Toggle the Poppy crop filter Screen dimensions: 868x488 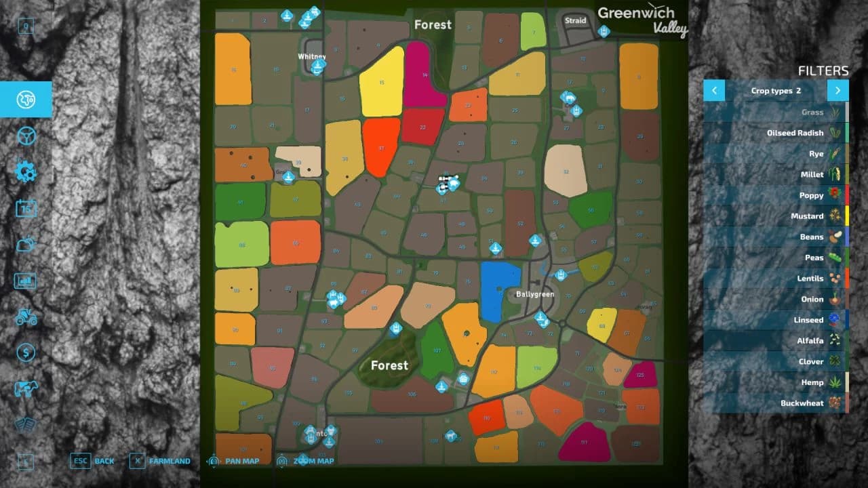776,195
